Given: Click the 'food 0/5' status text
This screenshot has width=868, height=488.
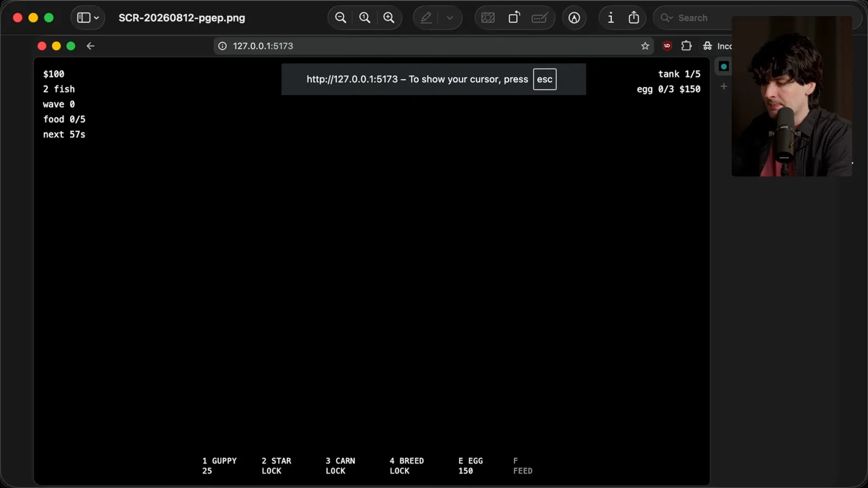Looking at the screenshot, I should (64, 119).
